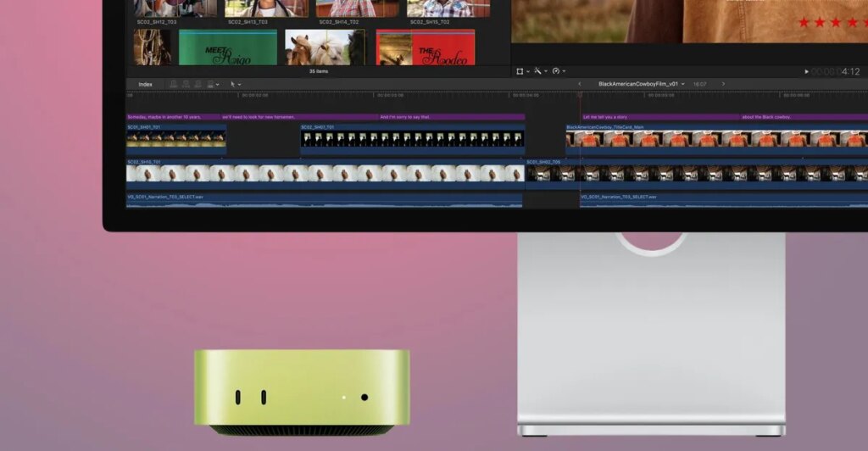Click the append clip edit icon
Screen dimensions: 868x451
tap(198, 84)
